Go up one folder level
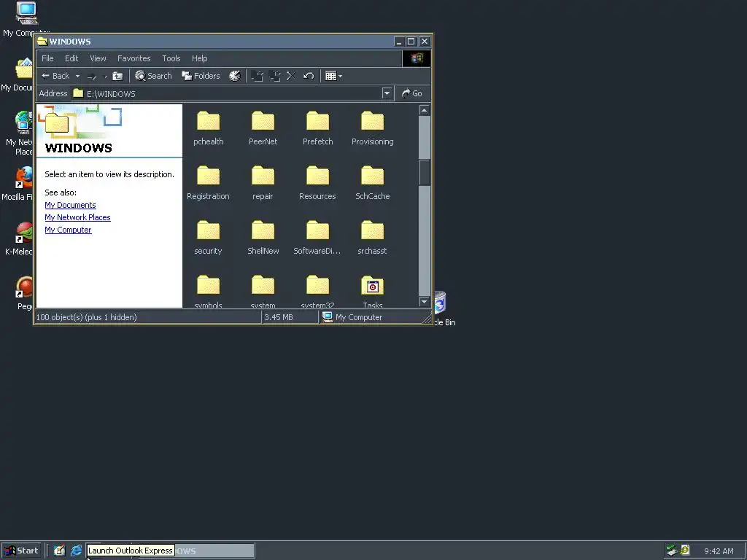The width and height of the screenshot is (747, 560). click(x=117, y=76)
